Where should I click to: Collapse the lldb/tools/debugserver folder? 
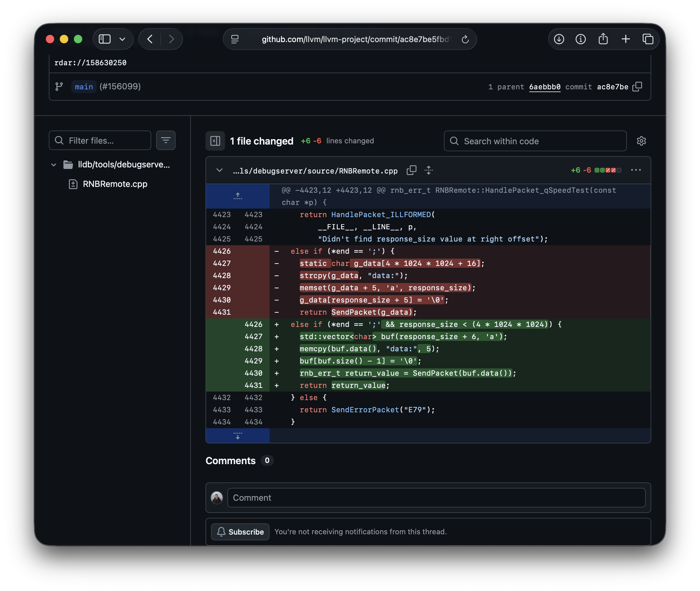coord(54,165)
